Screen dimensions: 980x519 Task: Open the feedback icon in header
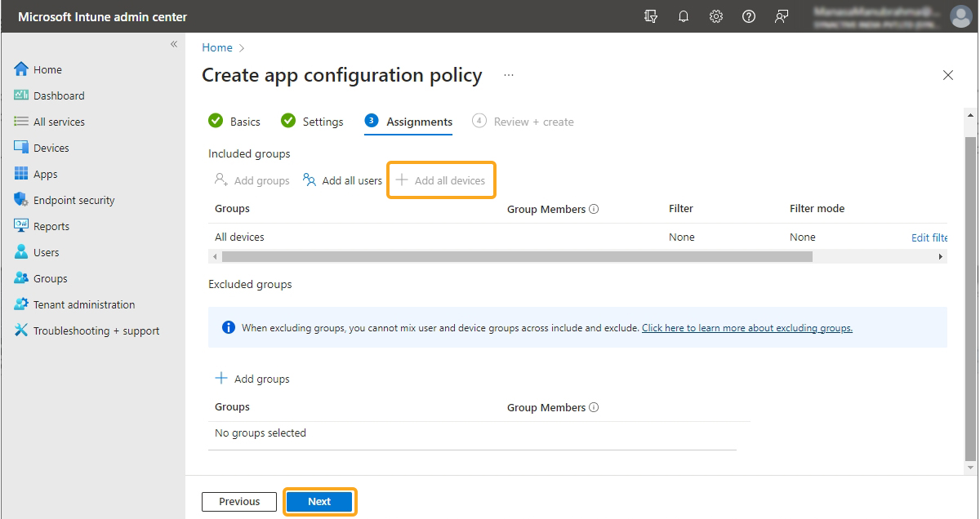pos(782,16)
